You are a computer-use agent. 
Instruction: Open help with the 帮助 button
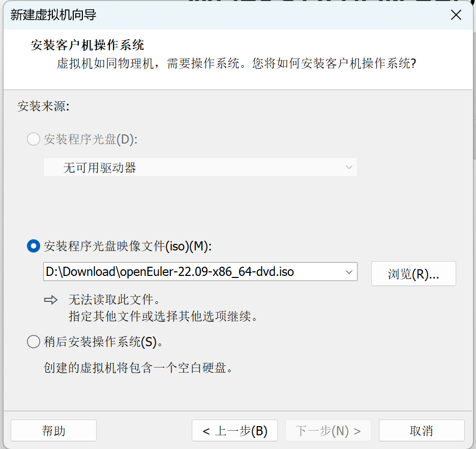pyautogui.click(x=53, y=431)
